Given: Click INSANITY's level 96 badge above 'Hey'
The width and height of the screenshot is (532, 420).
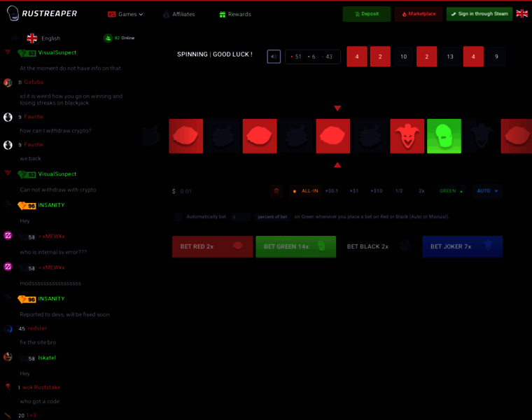Looking at the screenshot, I should (x=27, y=206).
